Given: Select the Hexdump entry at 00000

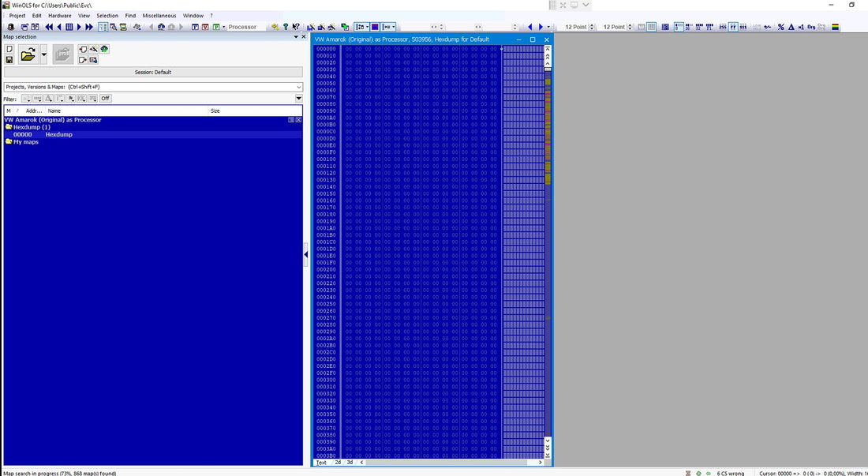Looking at the screenshot, I should point(58,135).
